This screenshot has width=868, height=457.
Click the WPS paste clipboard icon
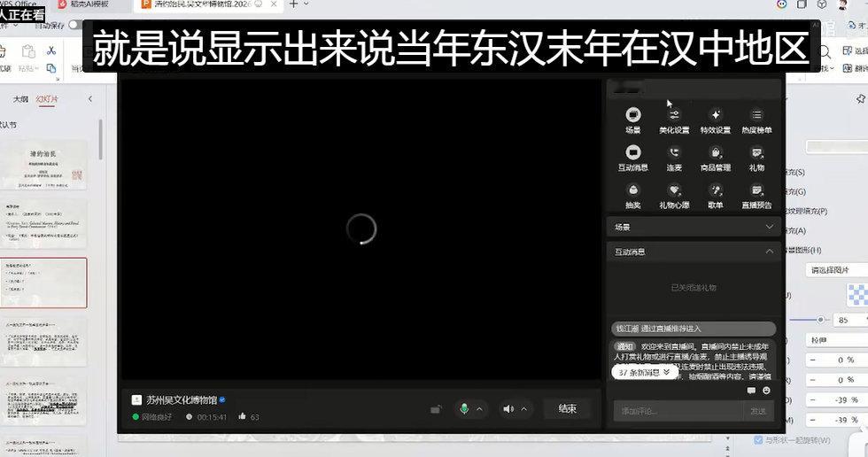point(28,51)
